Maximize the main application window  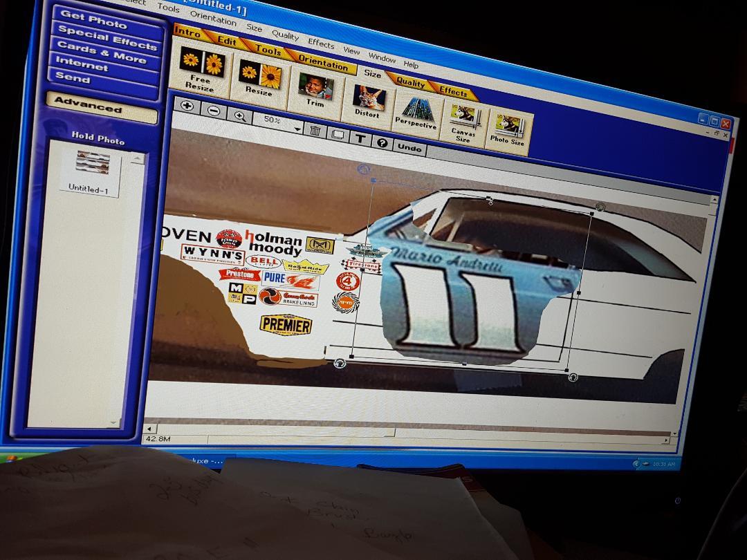point(714,121)
